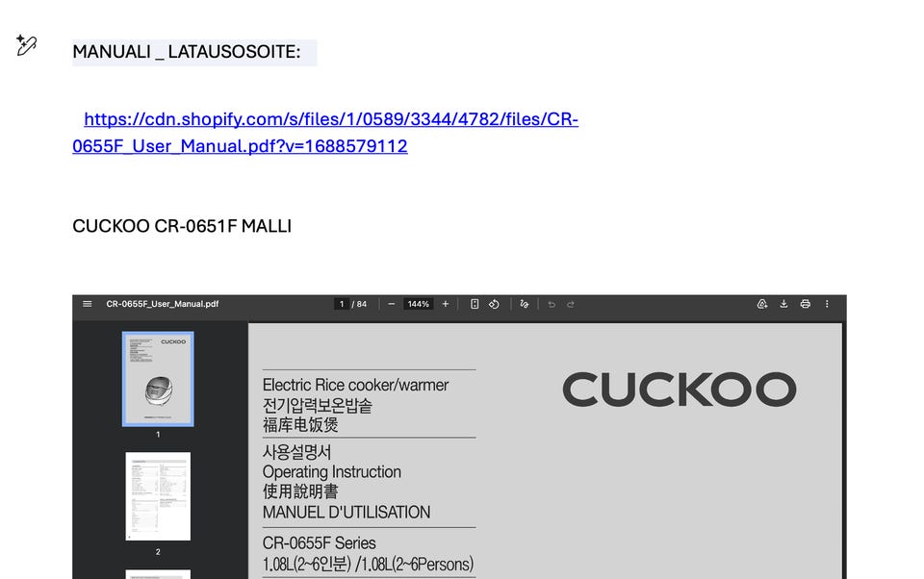This screenshot has width=924, height=579.
Task: Select the draw annotation tool
Action: point(524,304)
